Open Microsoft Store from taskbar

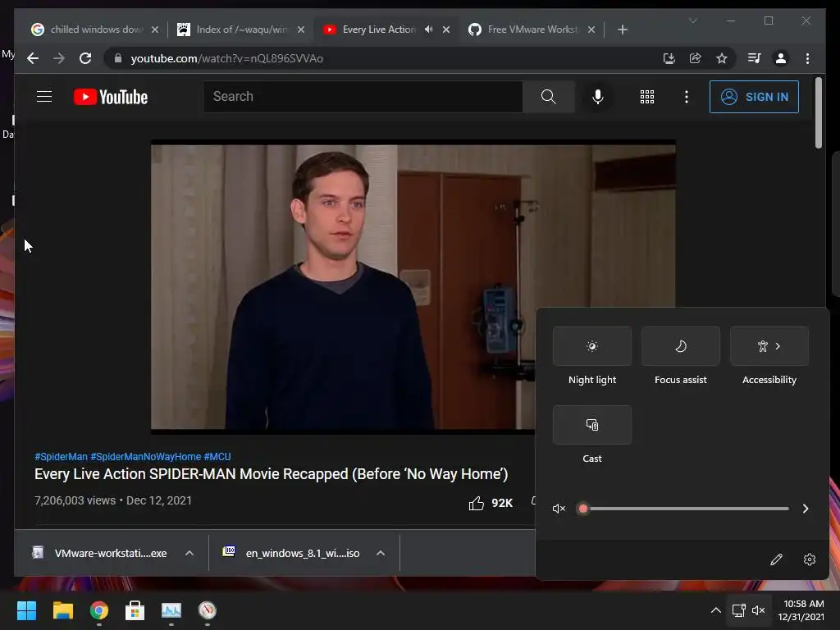tap(135, 610)
